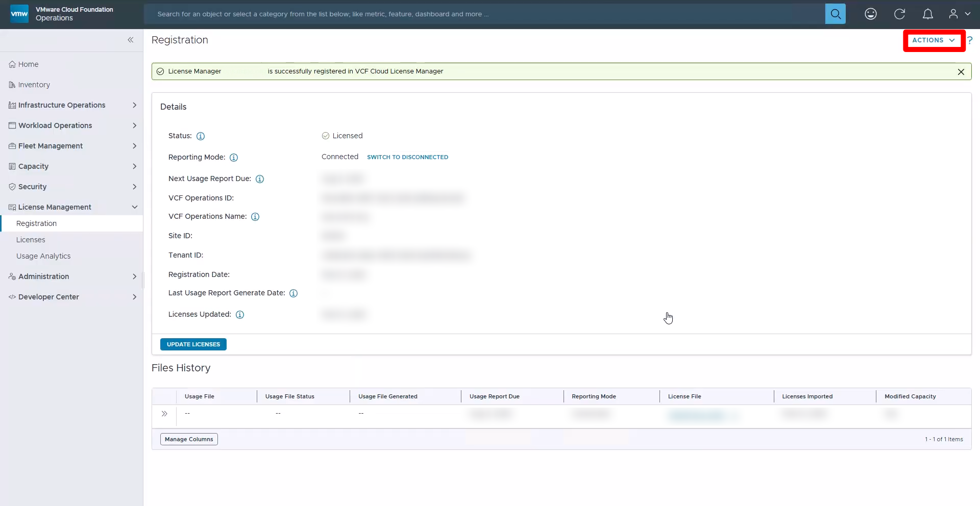Open the user account menu
Image resolution: width=980 pixels, height=506 pixels.
[x=960, y=14]
